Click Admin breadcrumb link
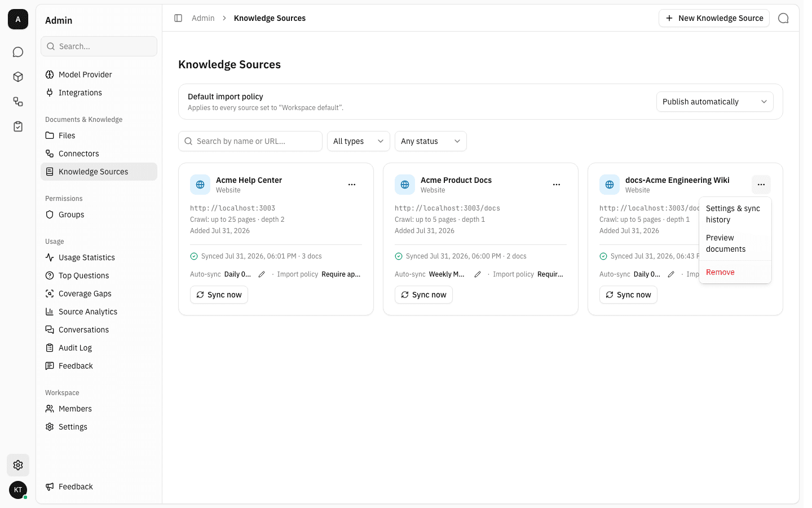 pos(203,18)
